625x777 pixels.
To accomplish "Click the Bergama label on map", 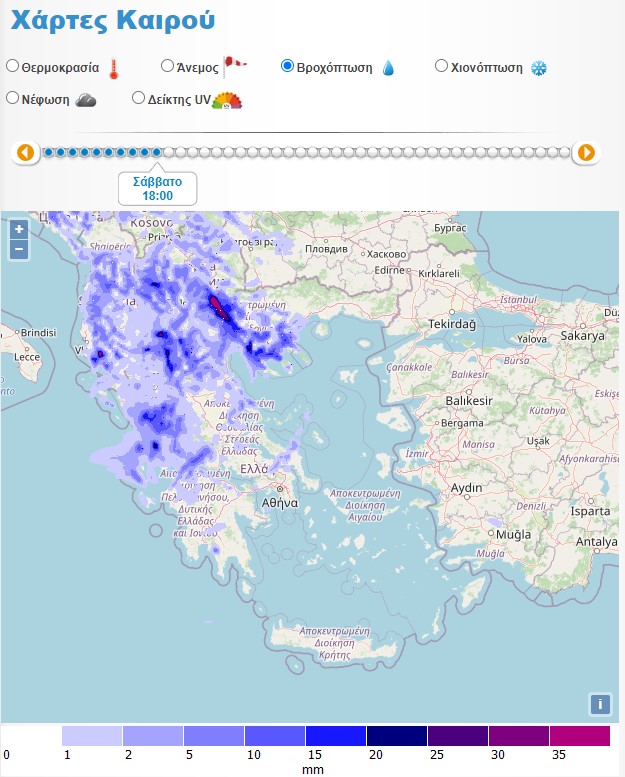I will [462, 423].
